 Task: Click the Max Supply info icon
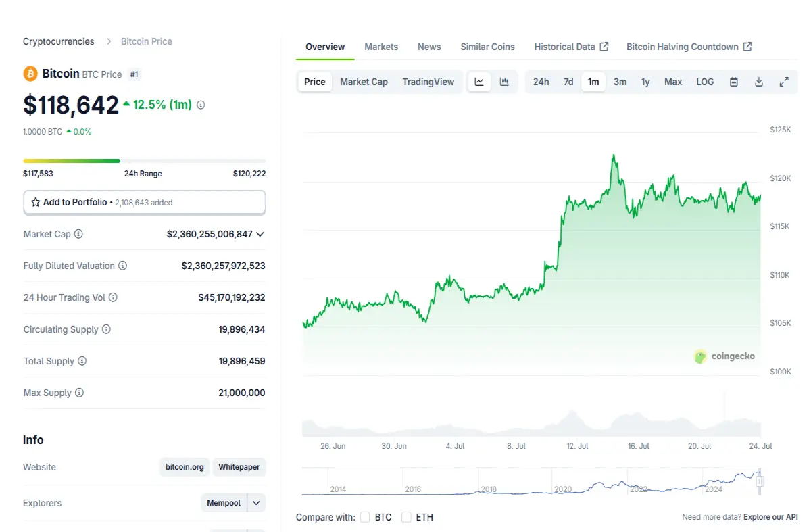[x=79, y=393]
